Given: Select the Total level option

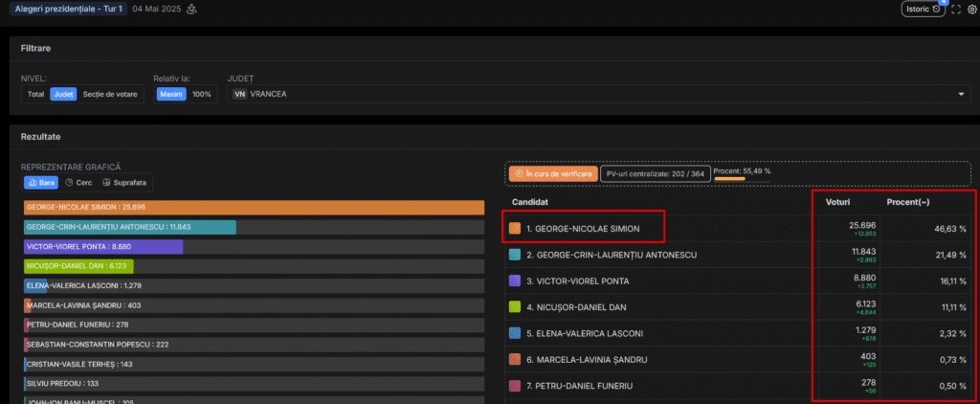Looking at the screenshot, I should (35, 94).
